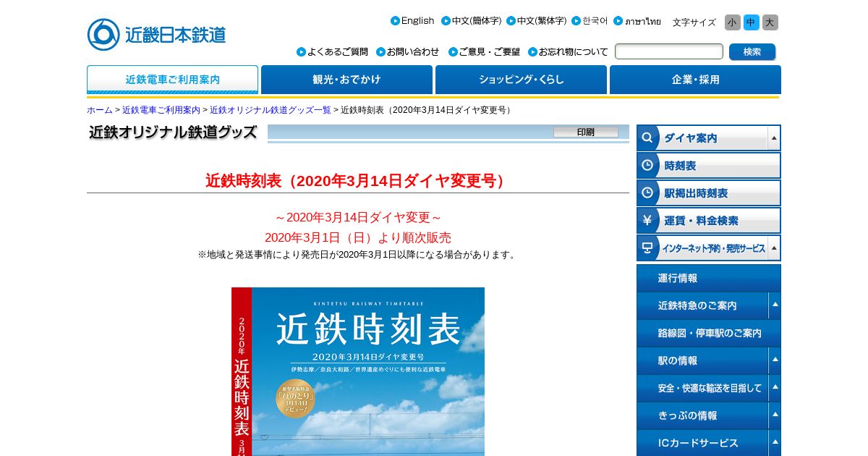The image size is (868, 456).
Task: Open 安全・快適な輸送を目指して item
Action: [702, 388]
